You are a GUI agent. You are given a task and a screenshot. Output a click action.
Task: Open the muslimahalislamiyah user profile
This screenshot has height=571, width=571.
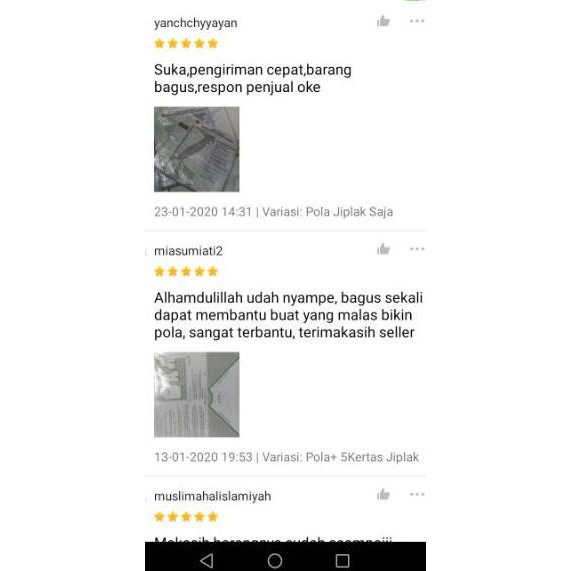(213, 496)
